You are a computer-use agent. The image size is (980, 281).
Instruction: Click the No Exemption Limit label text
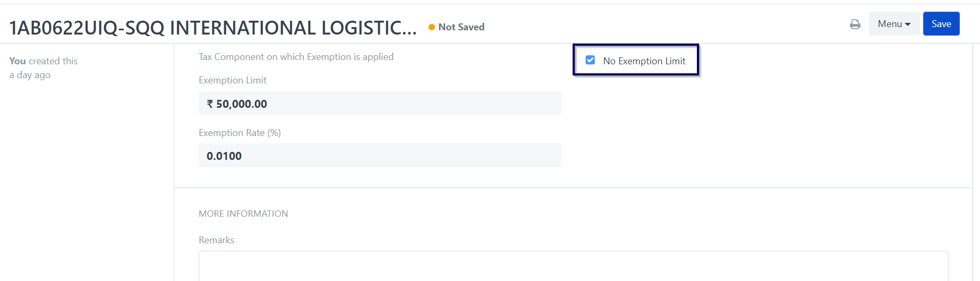coord(644,61)
